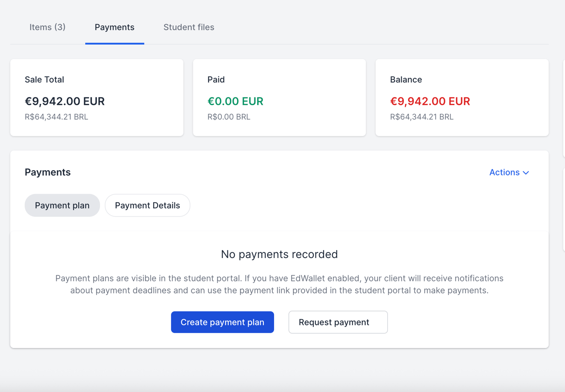Expand the Actions chevron in Payments panel

526,173
